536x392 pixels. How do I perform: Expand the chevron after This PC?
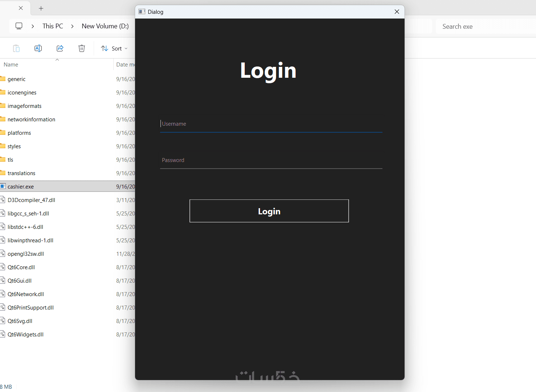[72, 26]
